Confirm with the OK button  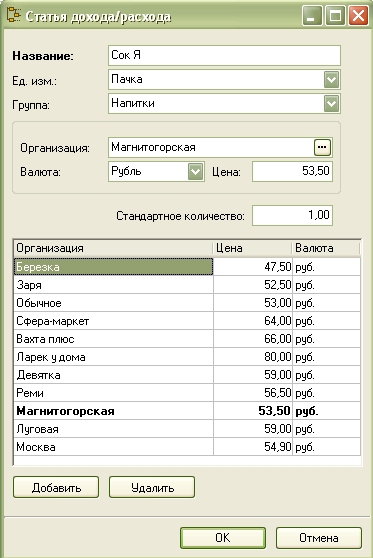pyautogui.click(x=223, y=538)
